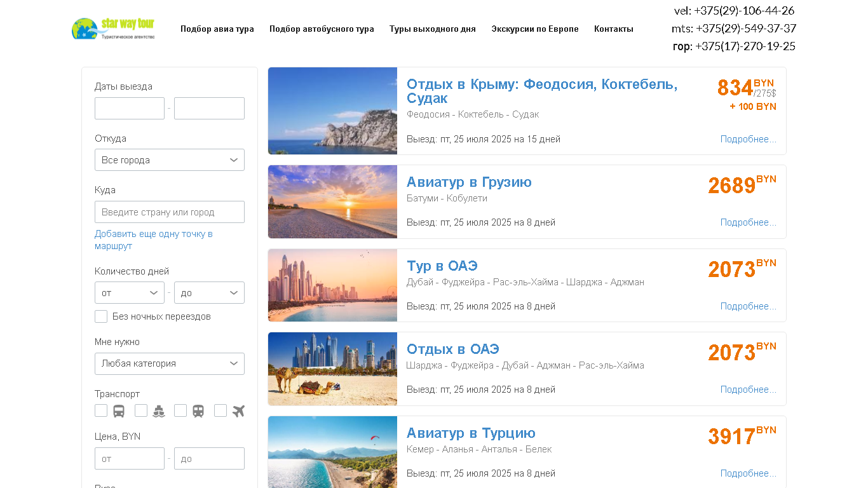Open 'Контакты' menu item

(614, 29)
